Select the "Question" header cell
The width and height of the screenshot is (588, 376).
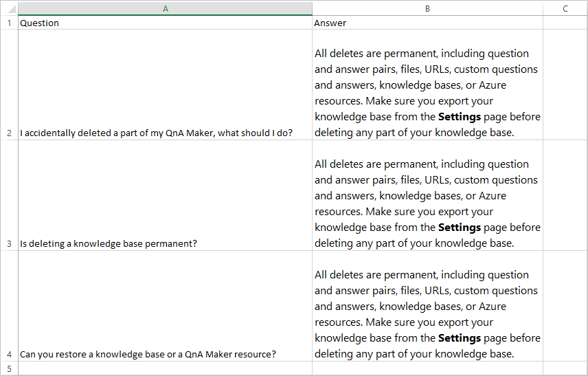click(165, 23)
